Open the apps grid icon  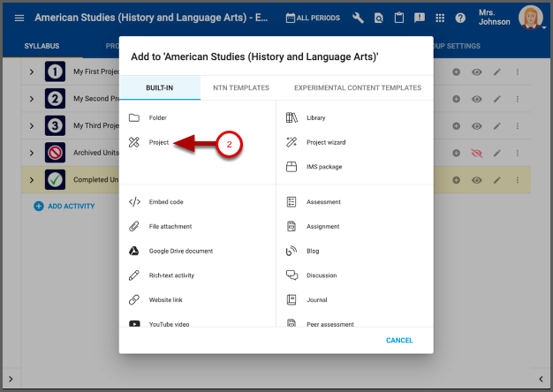[x=440, y=18]
